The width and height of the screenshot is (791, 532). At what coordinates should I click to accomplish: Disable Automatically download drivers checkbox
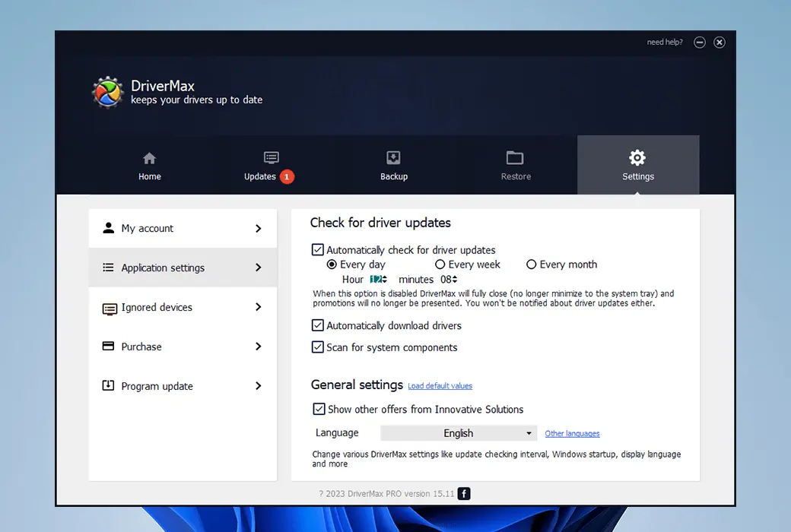point(318,325)
